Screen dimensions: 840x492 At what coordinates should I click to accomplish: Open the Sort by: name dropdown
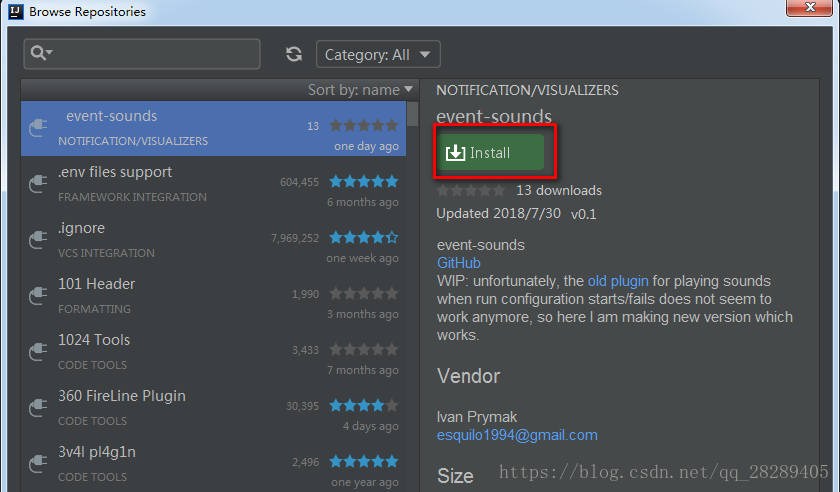(x=360, y=90)
